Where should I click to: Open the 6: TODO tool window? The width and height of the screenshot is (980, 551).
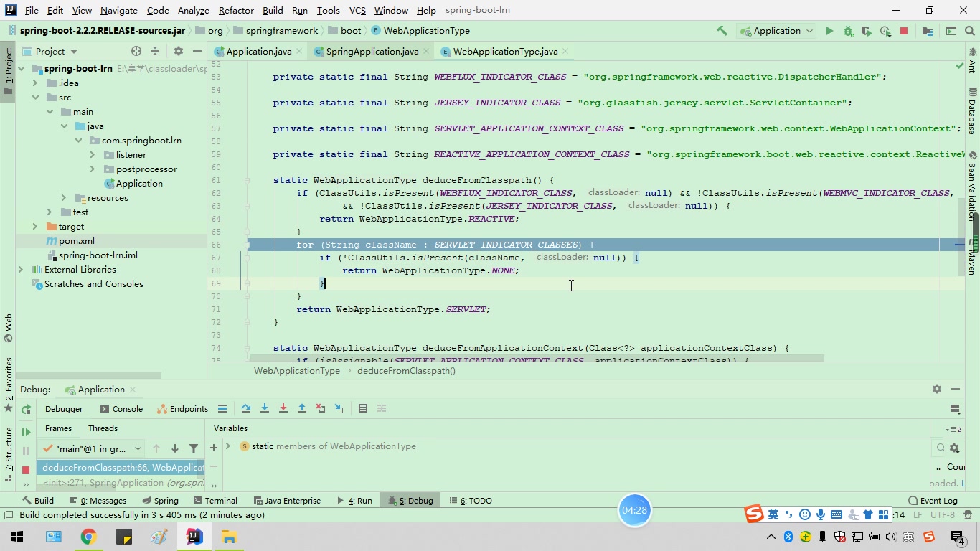pos(471,501)
